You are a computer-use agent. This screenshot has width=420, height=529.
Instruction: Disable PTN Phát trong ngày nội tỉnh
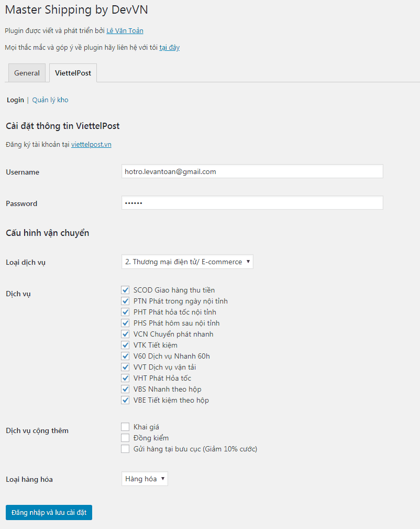(x=125, y=300)
